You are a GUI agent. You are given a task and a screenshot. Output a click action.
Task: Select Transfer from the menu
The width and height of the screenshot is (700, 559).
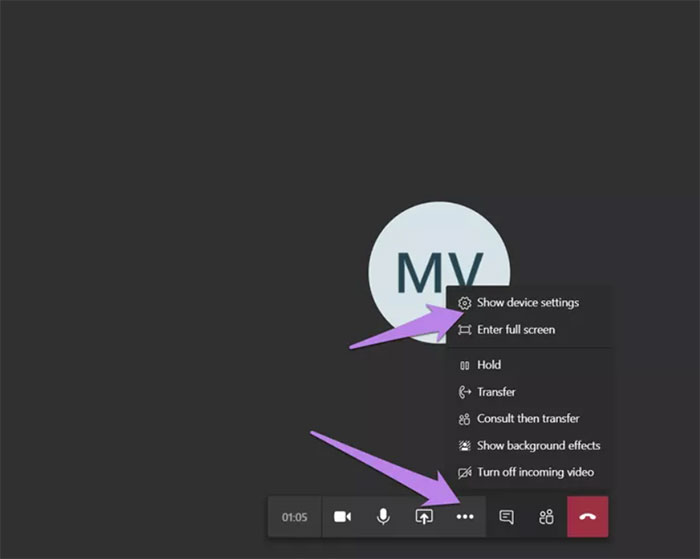(528, 392)
